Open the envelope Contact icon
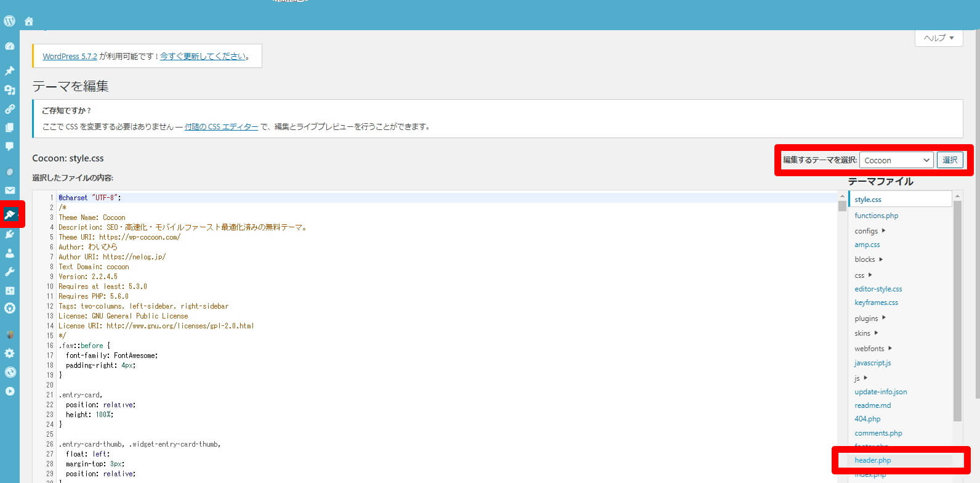This screenshot has width=980, height=483. click(10, 190)
